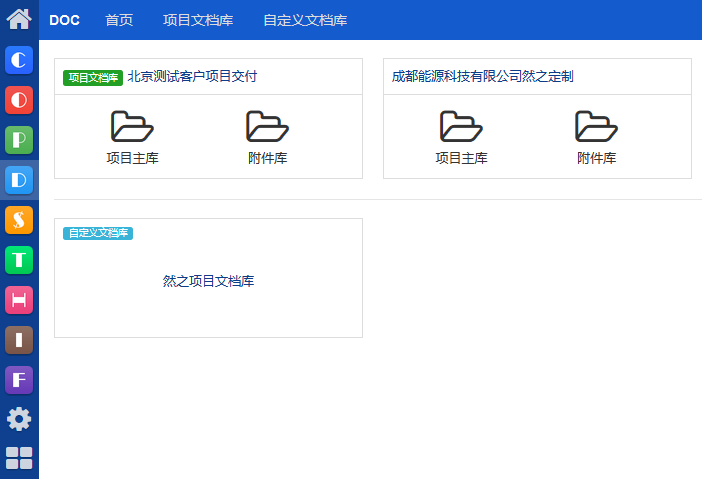Open the purple F app icon
702x479 pixels.
tap(19, 380)
